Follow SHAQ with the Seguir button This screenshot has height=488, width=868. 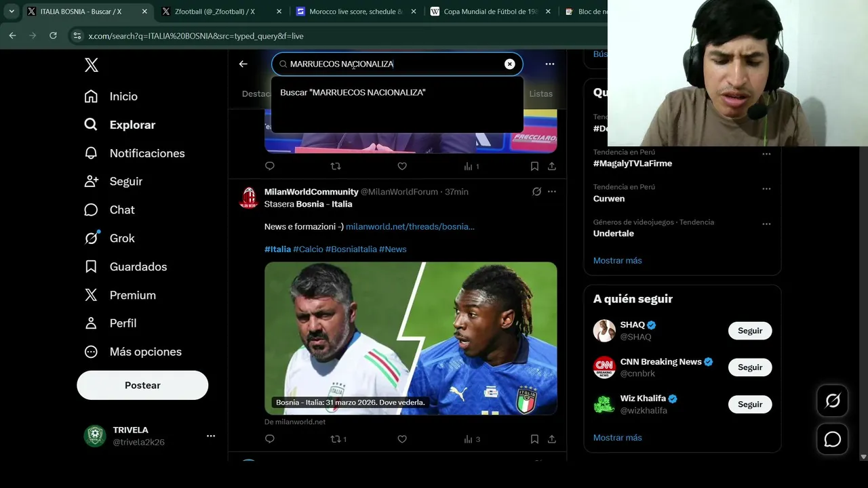click(750, 331)
